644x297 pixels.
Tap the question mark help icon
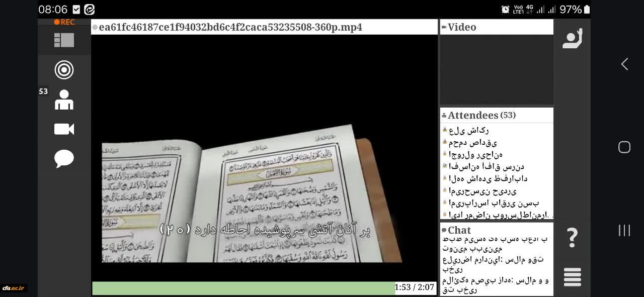572,237
